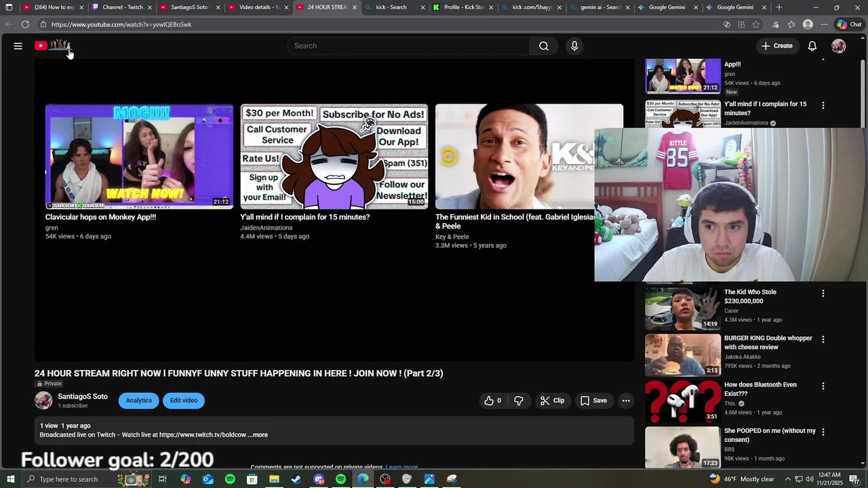
Task: Open She POOPED on me thumbnail
Action: [x=683, y=447]
